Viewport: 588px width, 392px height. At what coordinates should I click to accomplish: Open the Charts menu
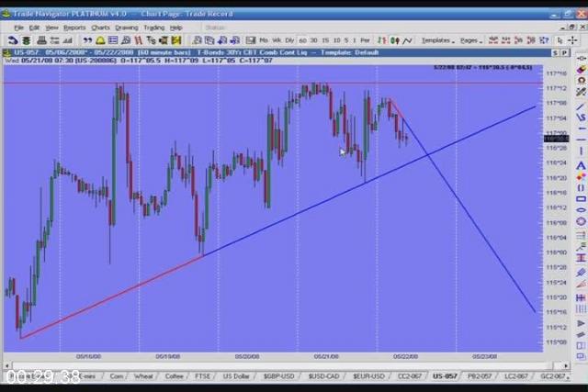(x=100, y=28)
